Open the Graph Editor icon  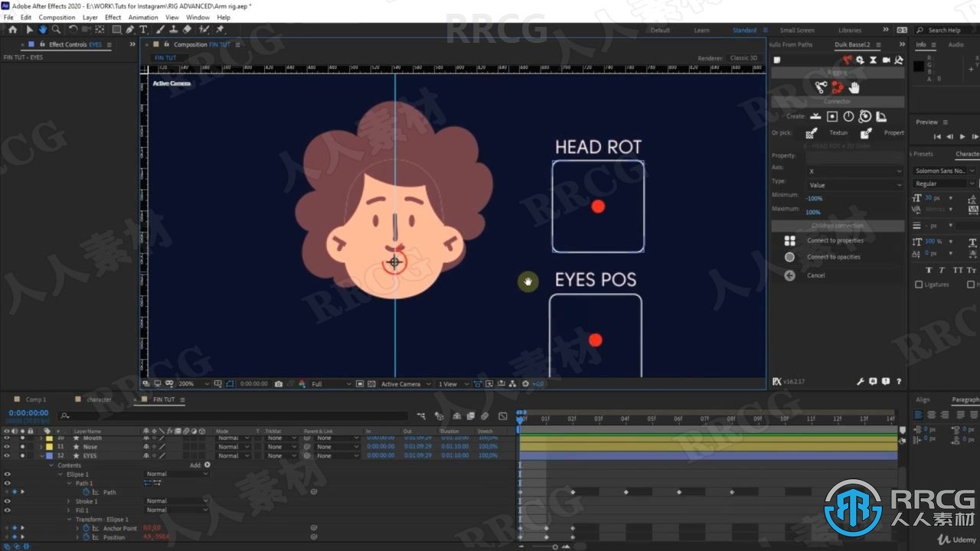[x=502, y=416]
